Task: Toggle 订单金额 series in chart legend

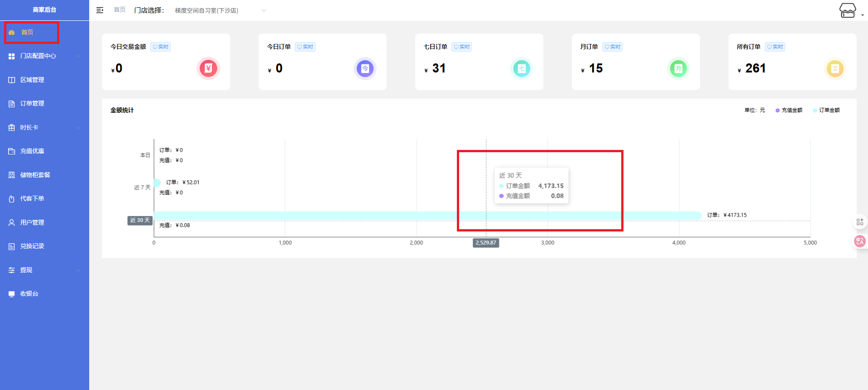Action: 826,110
